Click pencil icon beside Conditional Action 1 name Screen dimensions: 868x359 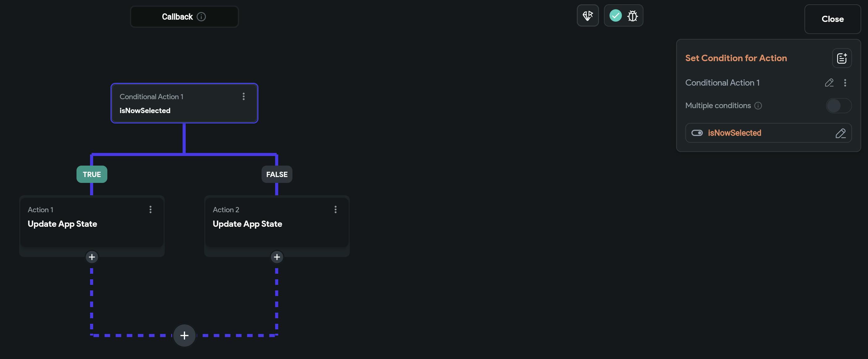coord(829,83)
